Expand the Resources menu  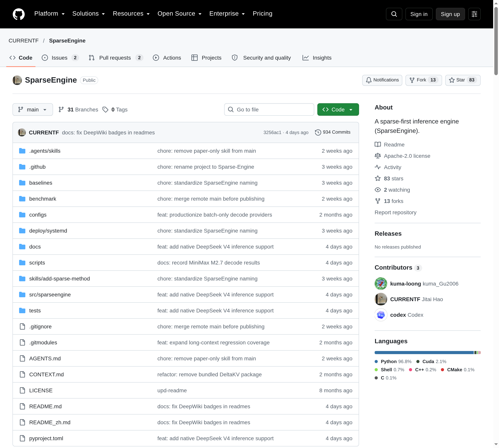click(131, 14)
